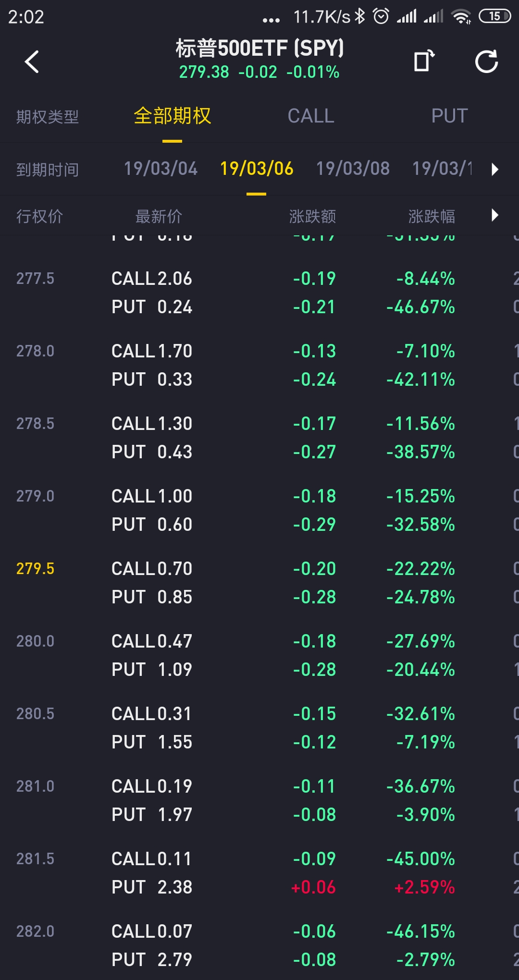Tap the Wi-Fi status icon

pyautogui.click(x=461, y=16)
